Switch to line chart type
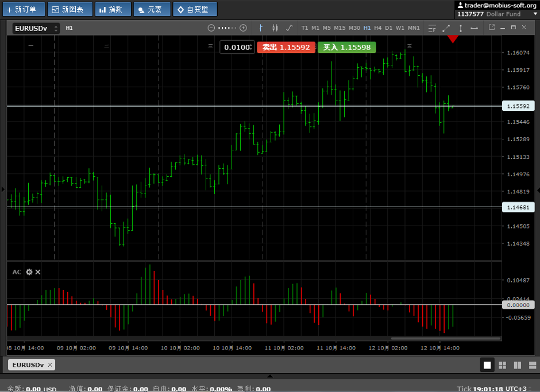Image resolution: width=540 pixels, height=392 pixels. pos(290,28)
